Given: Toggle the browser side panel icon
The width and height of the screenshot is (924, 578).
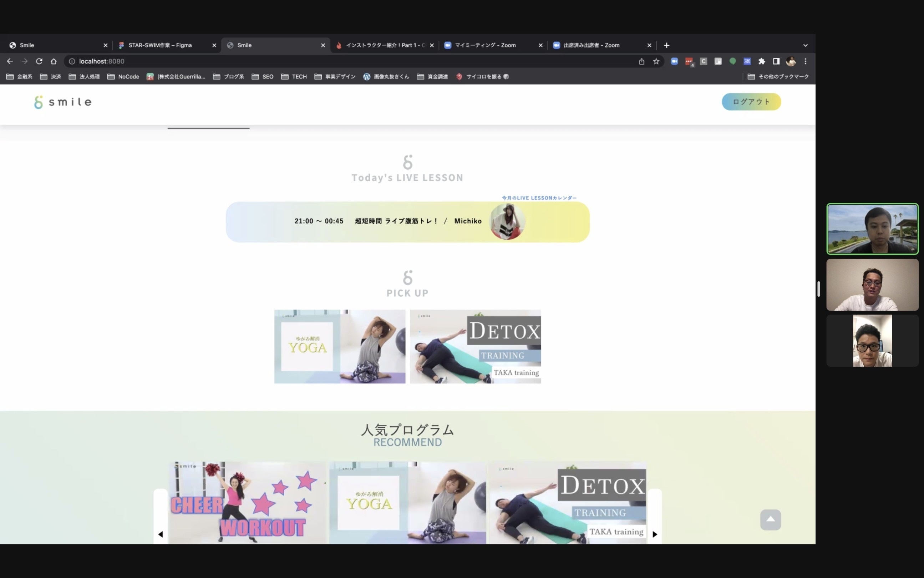Looking at the screenshot, I should [x=776, y=61].
